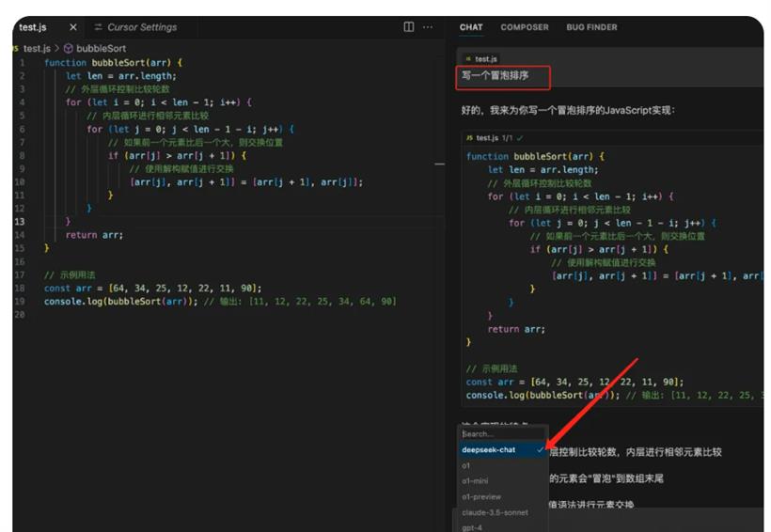Click the applied checkmark beside test.js 1/1

pyautogui.click(x=520, y=138)
